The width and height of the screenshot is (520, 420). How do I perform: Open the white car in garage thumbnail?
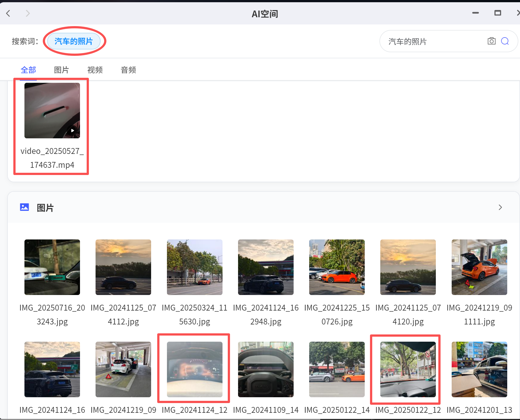pyautogui.click(x=123, y=369)
